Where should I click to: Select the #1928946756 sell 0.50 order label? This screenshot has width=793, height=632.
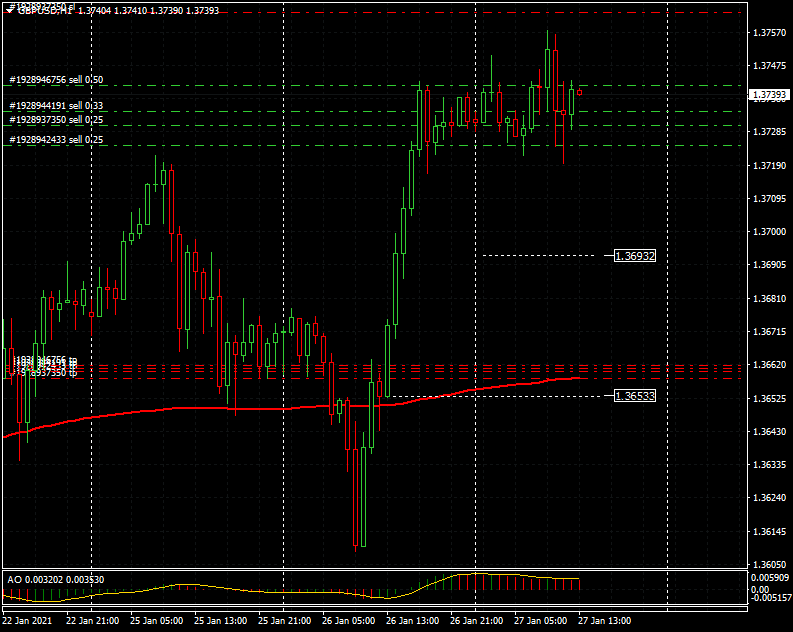click(x=56, y=80)
